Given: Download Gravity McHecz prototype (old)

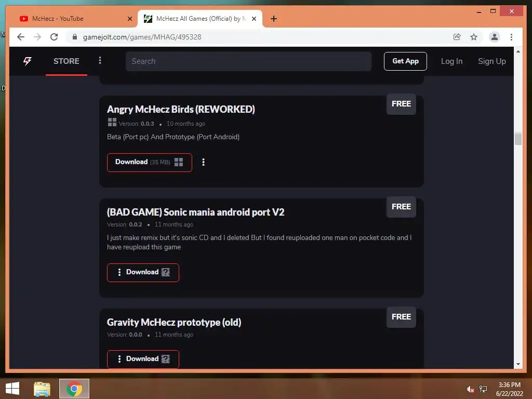Looking at the screenshot, I should (x=143, y=359).
